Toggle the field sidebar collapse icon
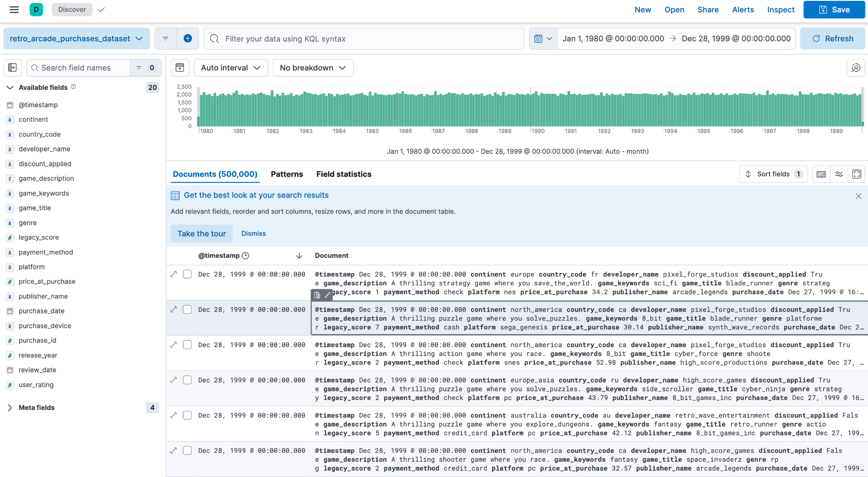868x477 pixels. coord(12,68)
